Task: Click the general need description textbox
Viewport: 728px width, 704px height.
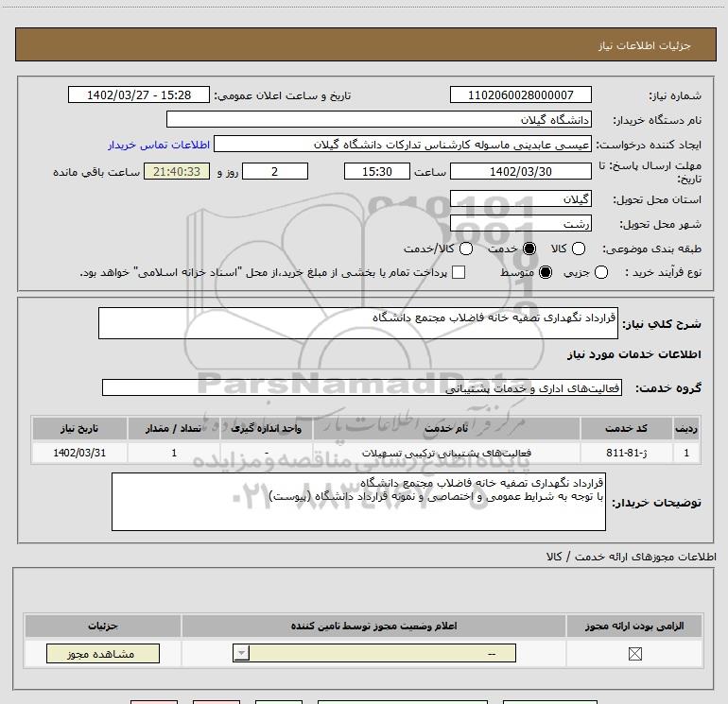Action: coord(358,323)
